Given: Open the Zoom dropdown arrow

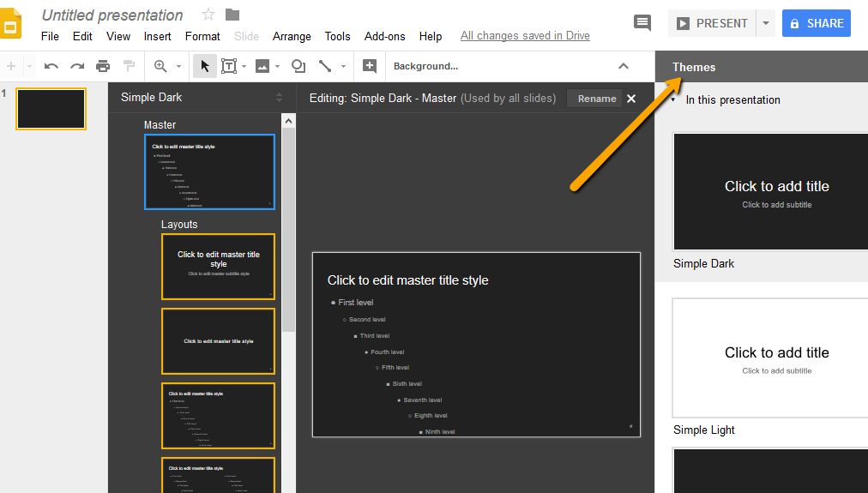Looking at the screenshot, I should pos(179,67).
